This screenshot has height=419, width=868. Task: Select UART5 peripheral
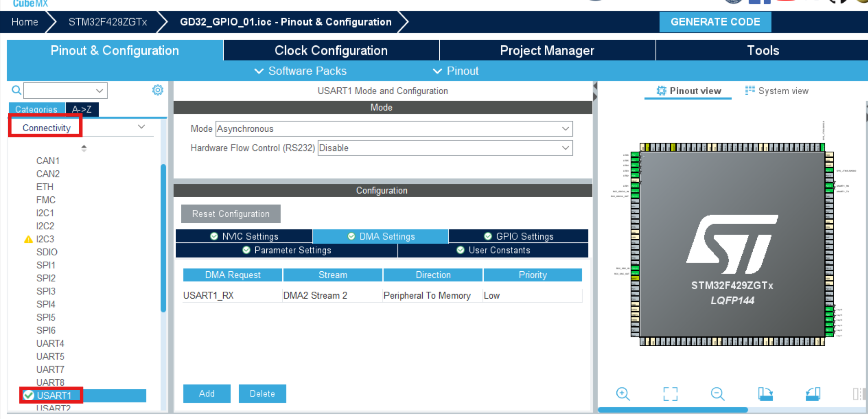point(50,356)
